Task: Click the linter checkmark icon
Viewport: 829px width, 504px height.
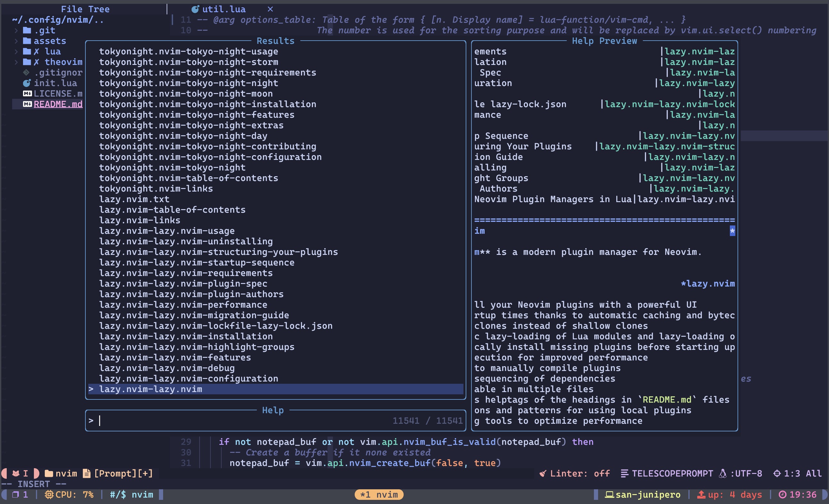Action: coord(543,473)
